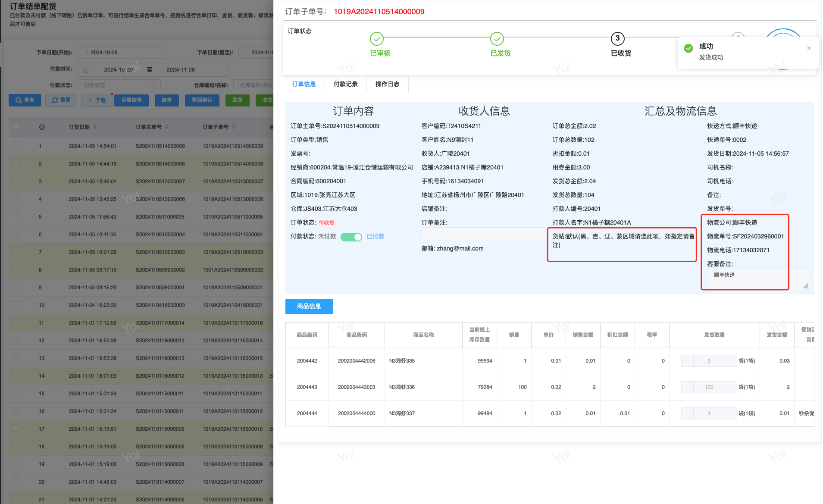The height and width of the screenshot is (504, 823).
Task: Toggle the 付款状态 paid switch
Action: coord(351,237)
